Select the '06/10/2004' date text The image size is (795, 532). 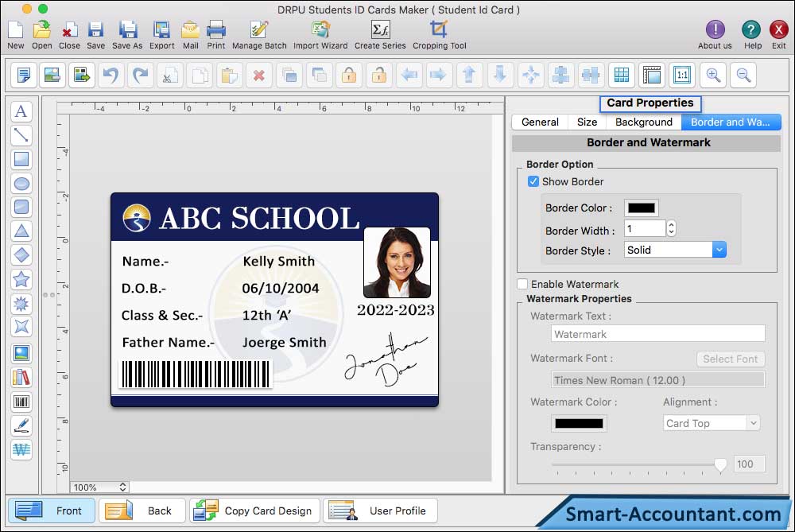[x=281, y=288]
